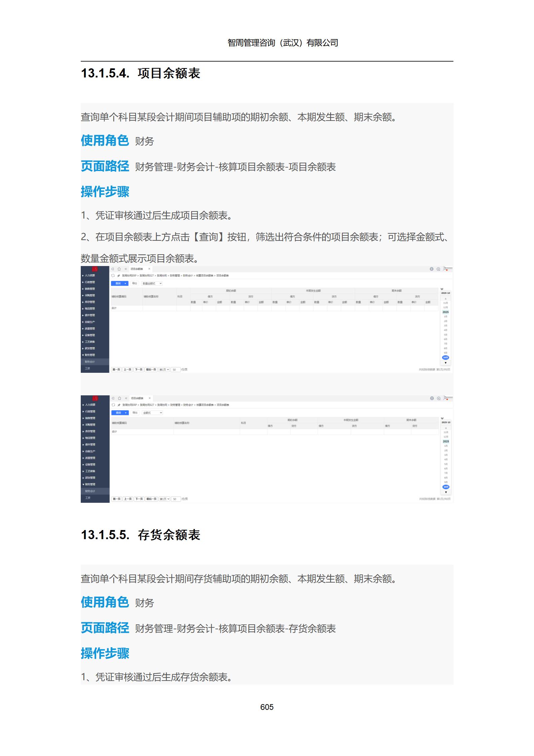
Task: Click the rows-per-page 50 field in lower screenshot
Action: (x=176, y=499)
